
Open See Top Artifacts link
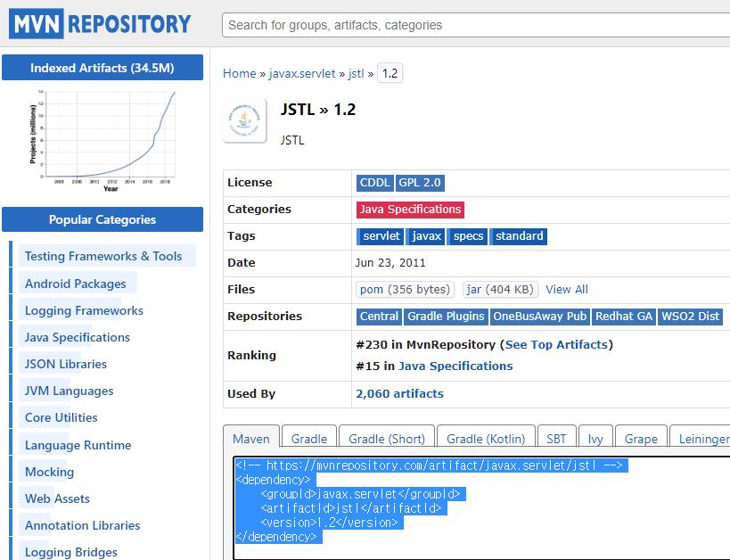(x=556, y=345)
